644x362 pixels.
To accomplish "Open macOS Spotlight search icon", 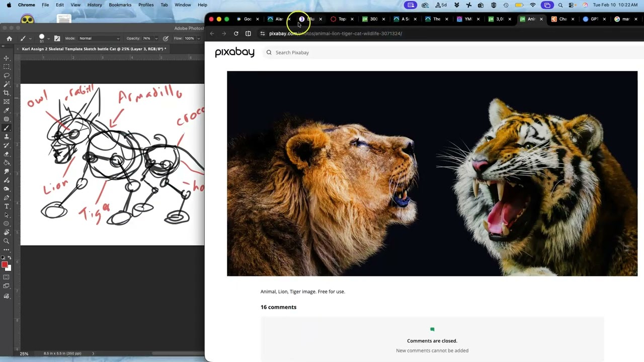I will (x=560, y=5).
